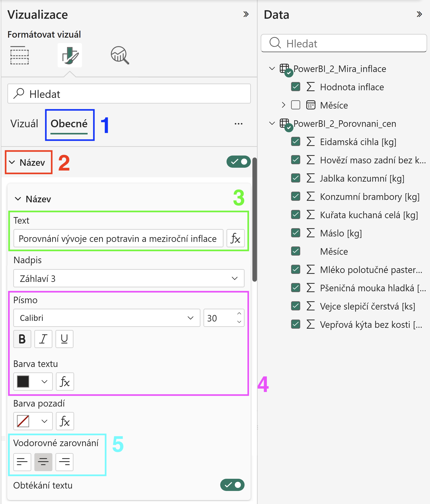This screenshot has height=504, width=430.
Task: Uncheck the Vejce slepičí čerstvá [ks] checkbox
Action: (x=296, y=306)
